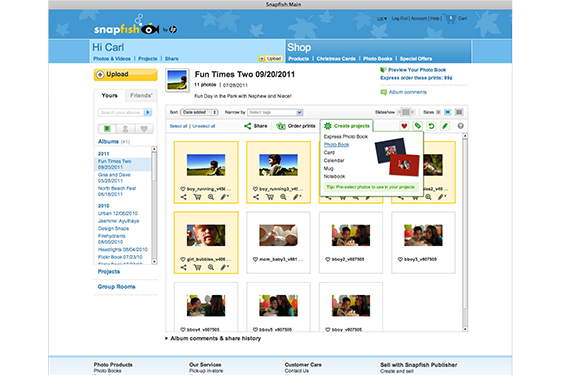Click share icon under boy_running first photo
The width and height of the screenshot is (566, 375).
click(184, 197)
